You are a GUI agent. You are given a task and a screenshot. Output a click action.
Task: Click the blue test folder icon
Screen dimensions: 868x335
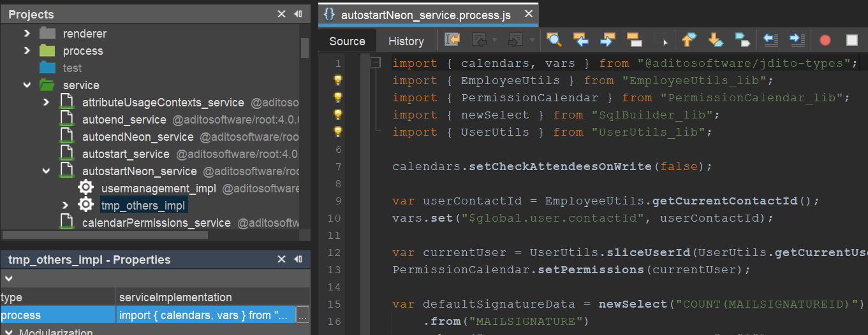[47, 68]
